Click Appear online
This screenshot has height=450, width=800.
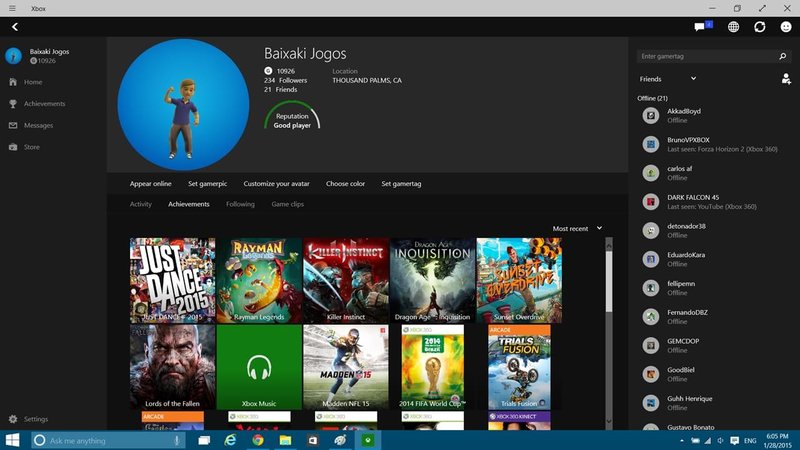coord(151,184)
